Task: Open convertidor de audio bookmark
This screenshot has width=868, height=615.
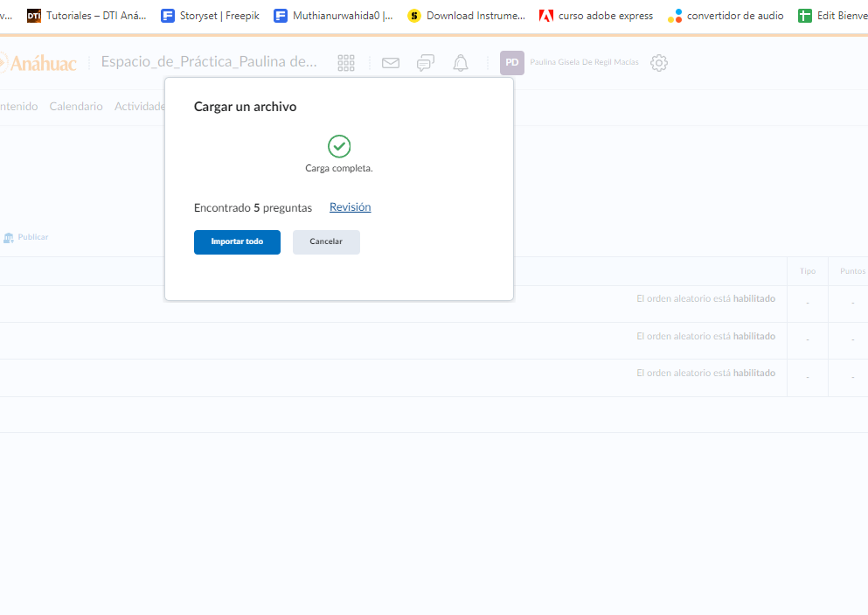Action: click(726, 16)
